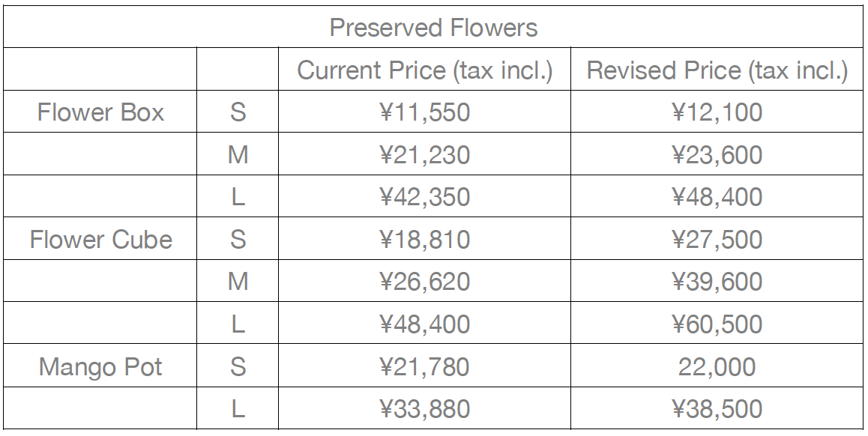
Task: Click the Preserved Flowers table title
Action: point(433,28)
